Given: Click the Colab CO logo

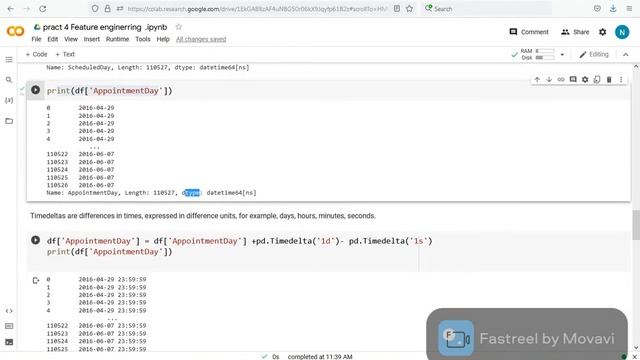Looking at the screenshot, I should [16, 31].
